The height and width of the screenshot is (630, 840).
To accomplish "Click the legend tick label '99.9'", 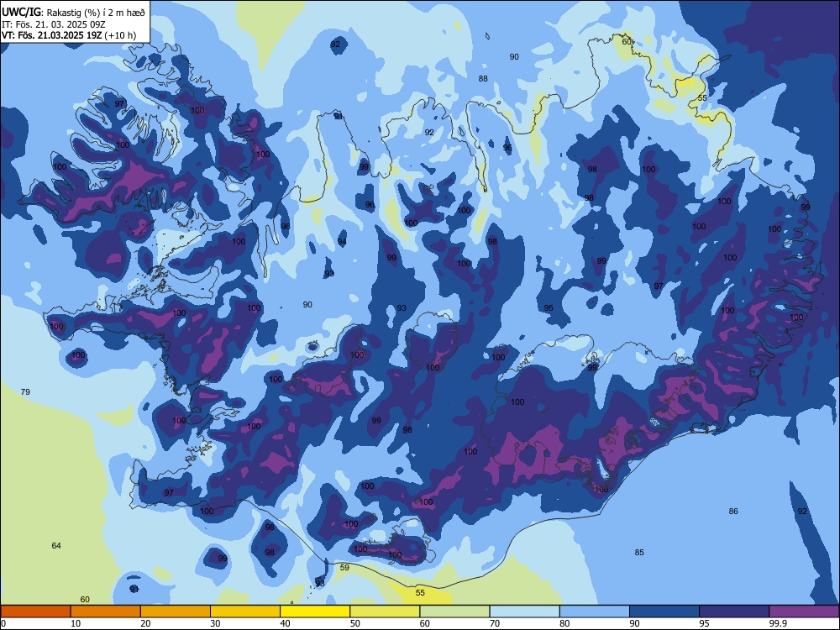I will click(777, 623).
